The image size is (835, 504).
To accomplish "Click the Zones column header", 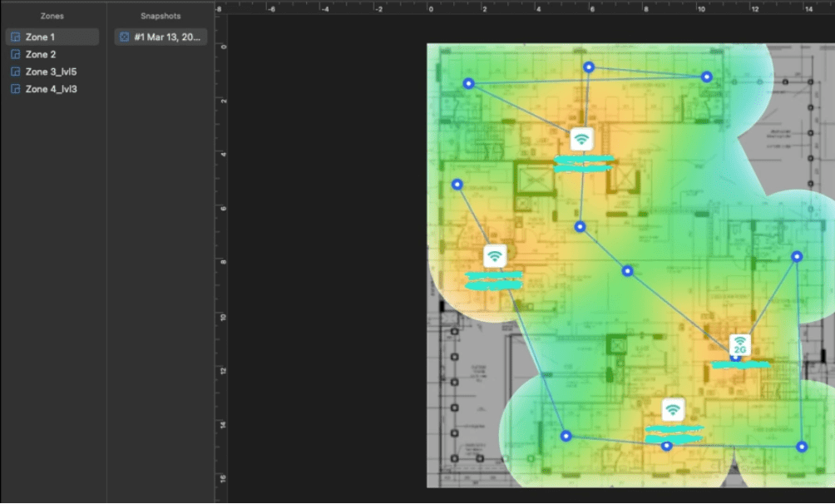I will (x=52, y=16).
